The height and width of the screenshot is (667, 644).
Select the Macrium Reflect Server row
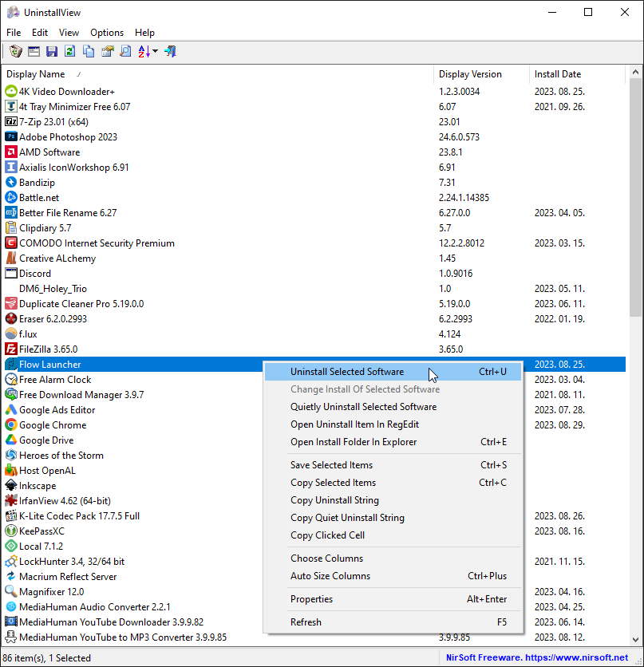pos(132,576)
